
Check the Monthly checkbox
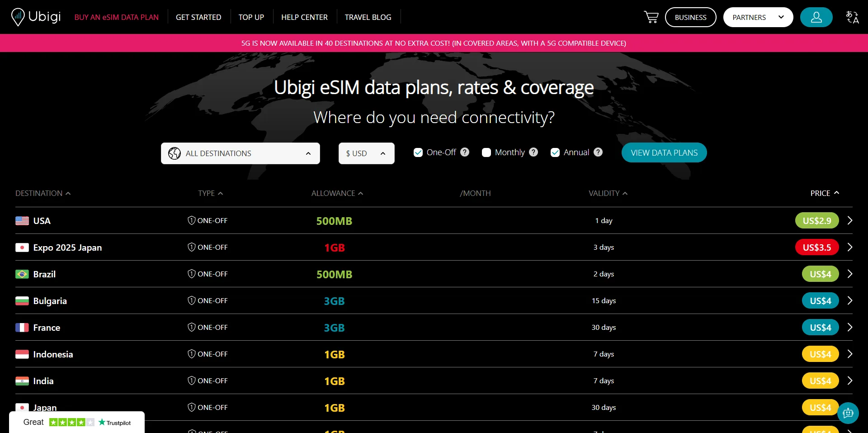point(486,152)
